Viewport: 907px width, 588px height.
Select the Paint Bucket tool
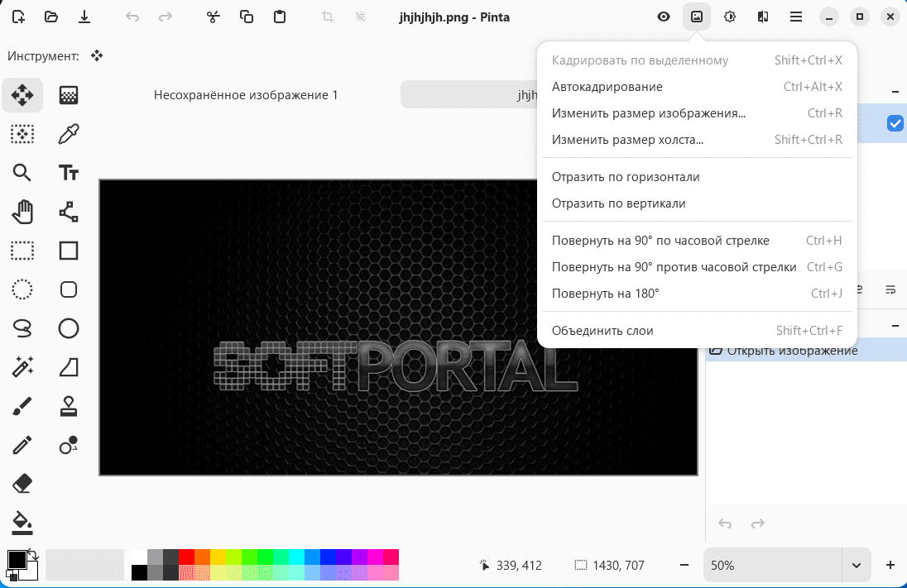[x=22, y=523]
